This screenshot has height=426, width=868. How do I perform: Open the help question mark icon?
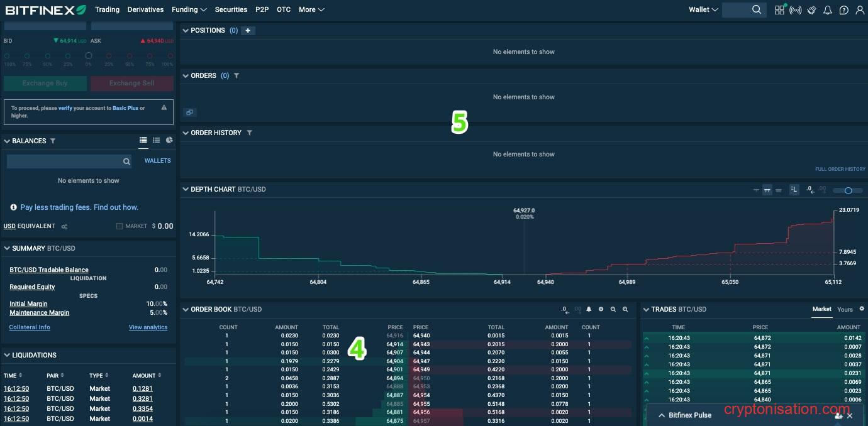844,10
